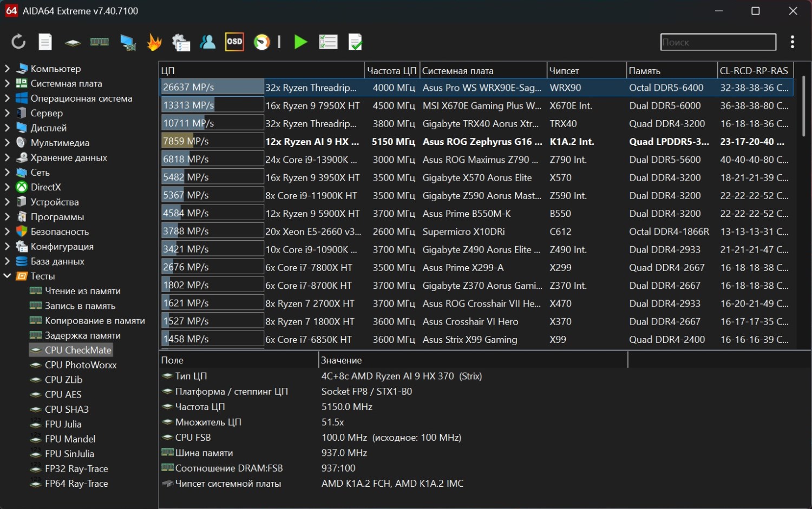The height and width of the screenshot is (509, 812).
Task: Sort by the Частота ЦП column header
Action: coord(391,71)
